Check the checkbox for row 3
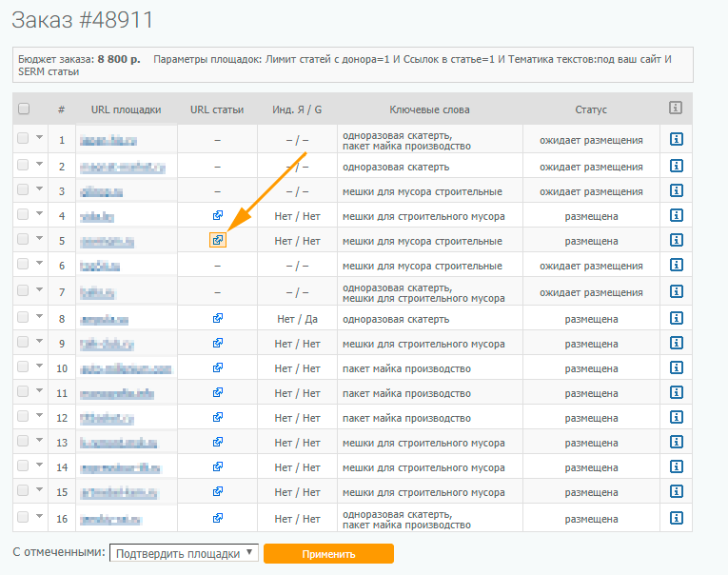Viewport: 728px width, 575px height. pyautogui.click(x=23, y=189)
